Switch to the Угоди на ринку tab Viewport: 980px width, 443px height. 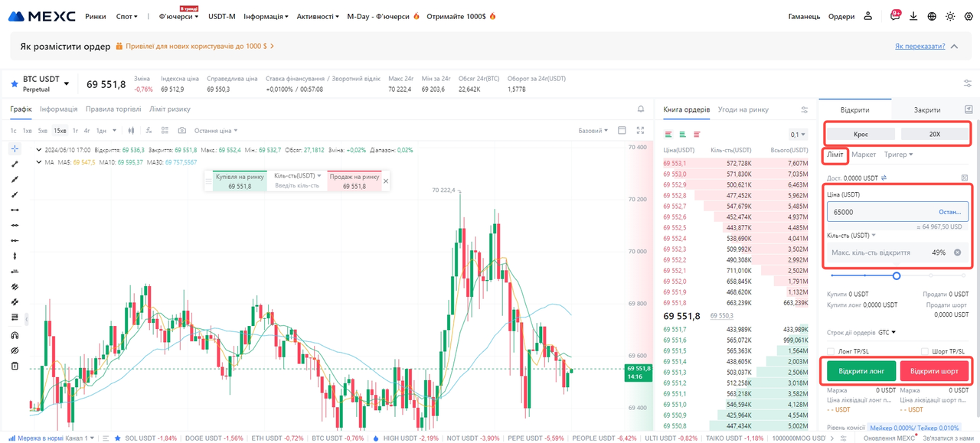pos(743,109)
